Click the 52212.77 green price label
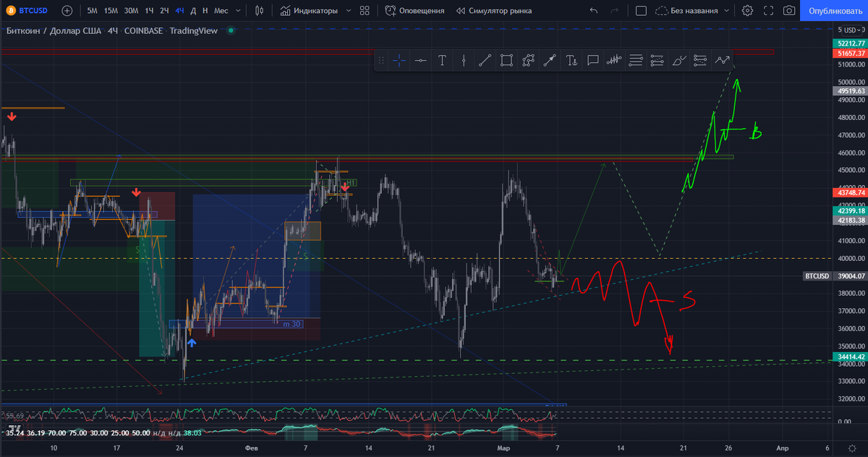Image resolution: width=868 pixels, height=457 pixels. (851, 44)
